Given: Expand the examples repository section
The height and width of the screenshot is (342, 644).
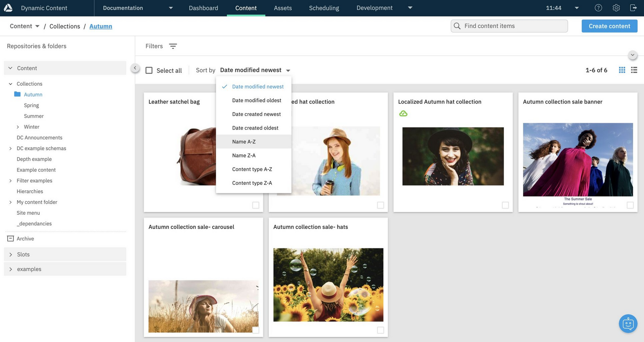Looking at the screenshot, I should (11, 269).
